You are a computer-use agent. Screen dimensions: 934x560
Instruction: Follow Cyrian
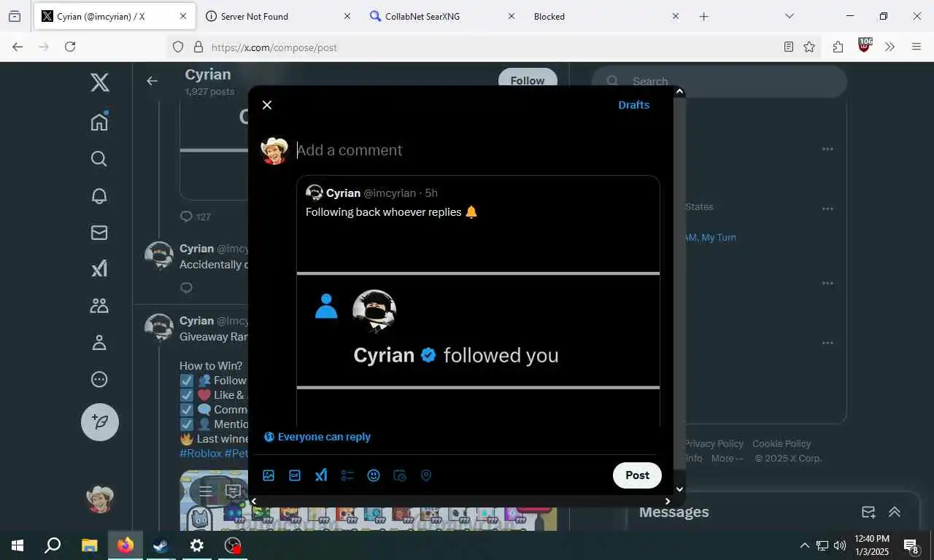pyautogui.click(x=528, y=81)
